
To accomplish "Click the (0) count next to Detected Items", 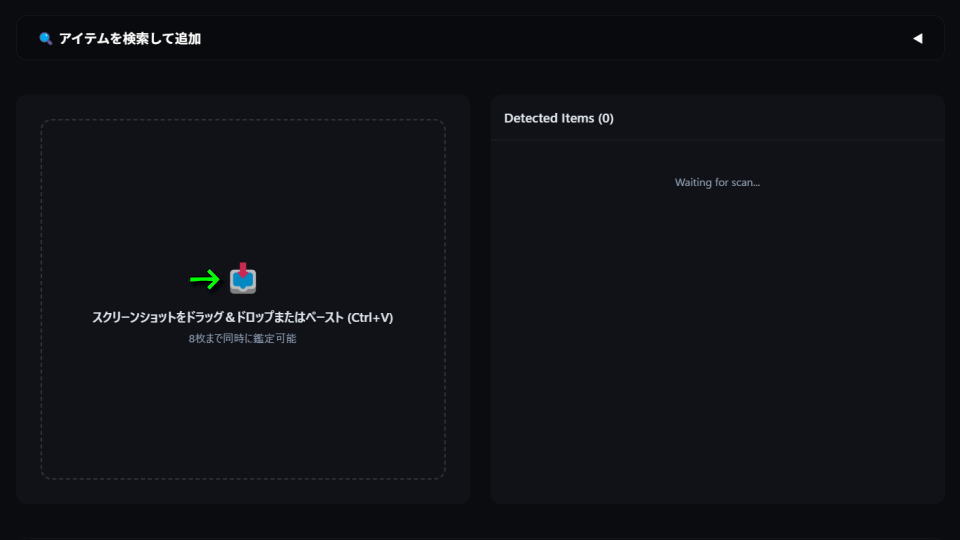I will 606,118.
